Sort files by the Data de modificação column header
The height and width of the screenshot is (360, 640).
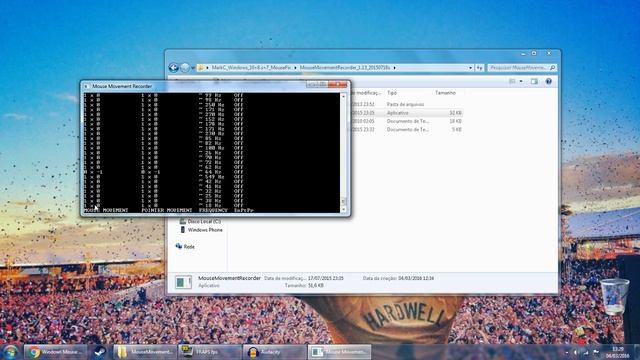click(366, 93)
